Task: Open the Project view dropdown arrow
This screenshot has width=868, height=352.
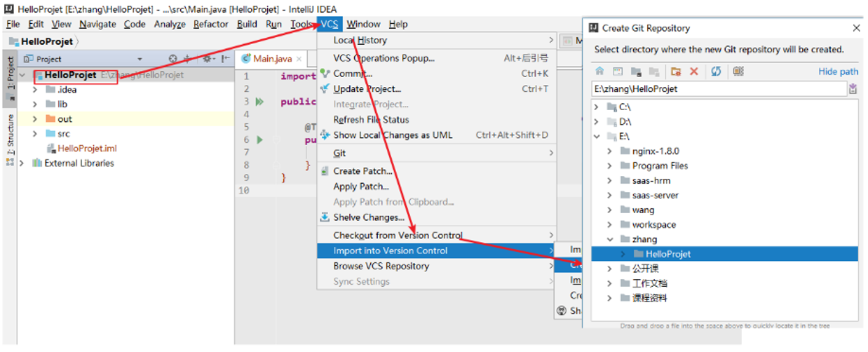Action: (x=140, y=60)
